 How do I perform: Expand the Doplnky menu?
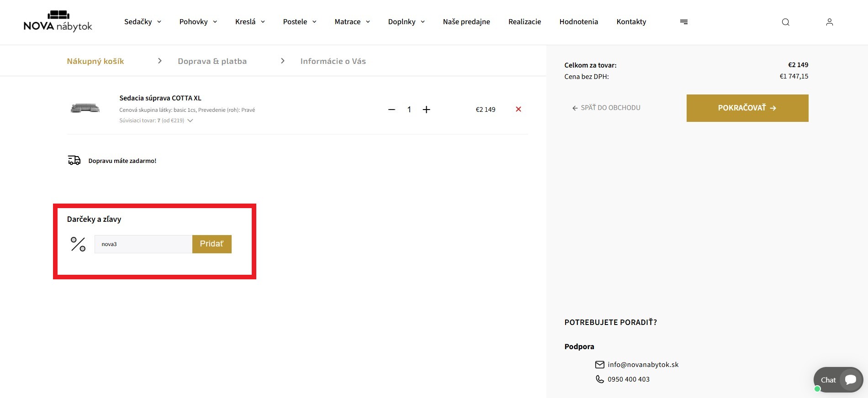point(407,22)
